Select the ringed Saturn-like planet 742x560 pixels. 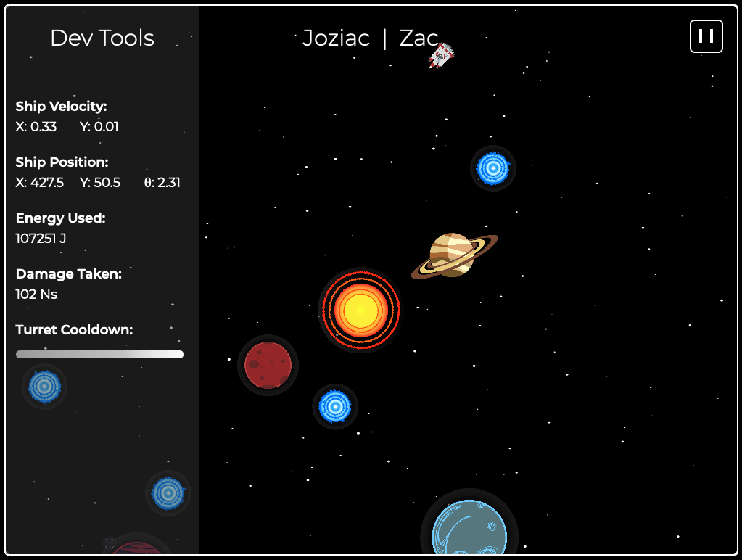pos(454,255)
